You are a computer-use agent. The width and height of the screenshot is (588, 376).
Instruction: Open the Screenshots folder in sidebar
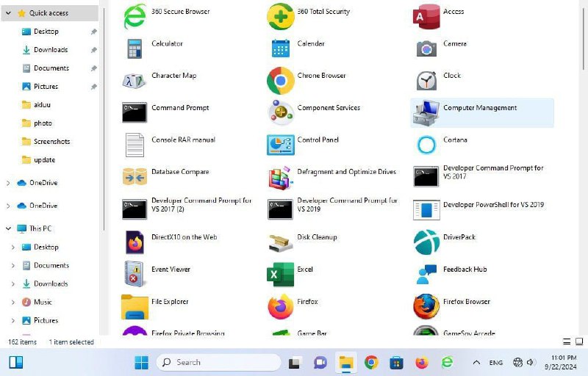pyautogui.click(x=50, y=142)
